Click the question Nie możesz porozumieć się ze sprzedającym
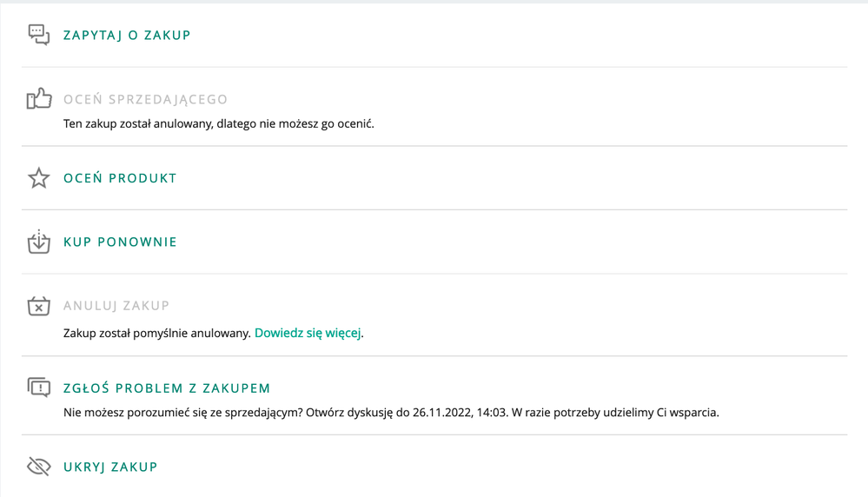 pos(183,413)
